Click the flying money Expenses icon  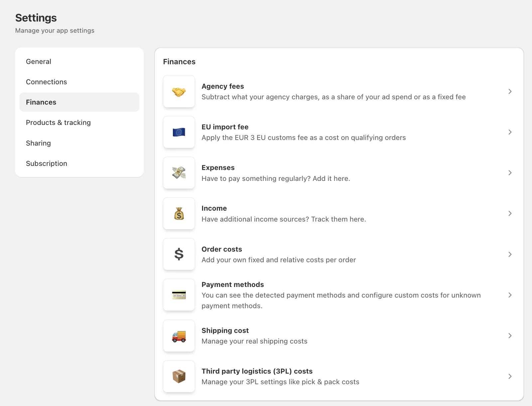pyautogui.click(x=179, y=173)
